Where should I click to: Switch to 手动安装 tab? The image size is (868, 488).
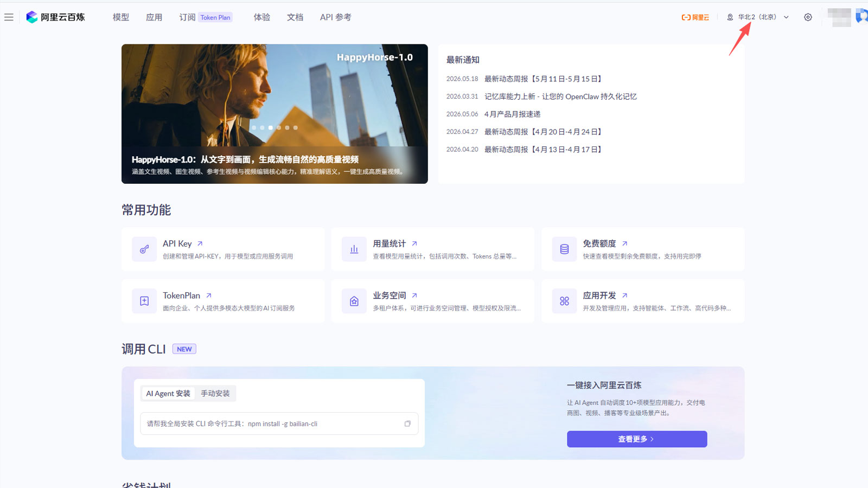tap(215, 394)
